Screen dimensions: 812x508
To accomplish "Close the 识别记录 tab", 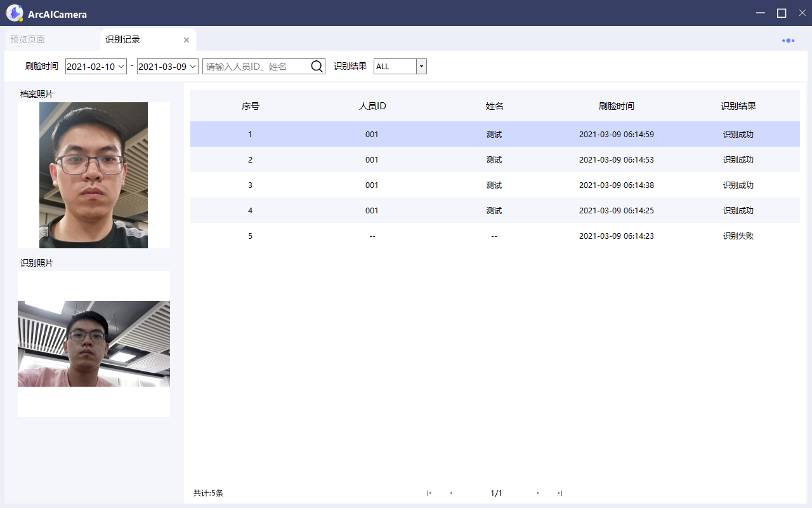I will pos(187,40).
